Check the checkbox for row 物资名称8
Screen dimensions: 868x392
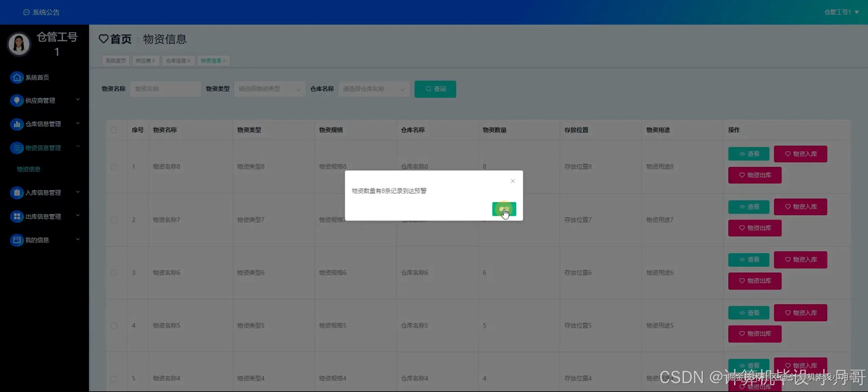114,167
